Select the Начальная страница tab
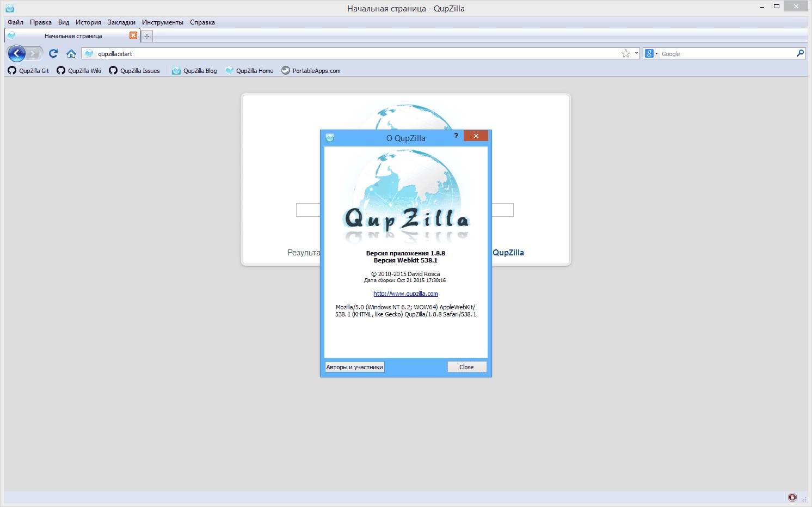 click(x=72, y=36)
